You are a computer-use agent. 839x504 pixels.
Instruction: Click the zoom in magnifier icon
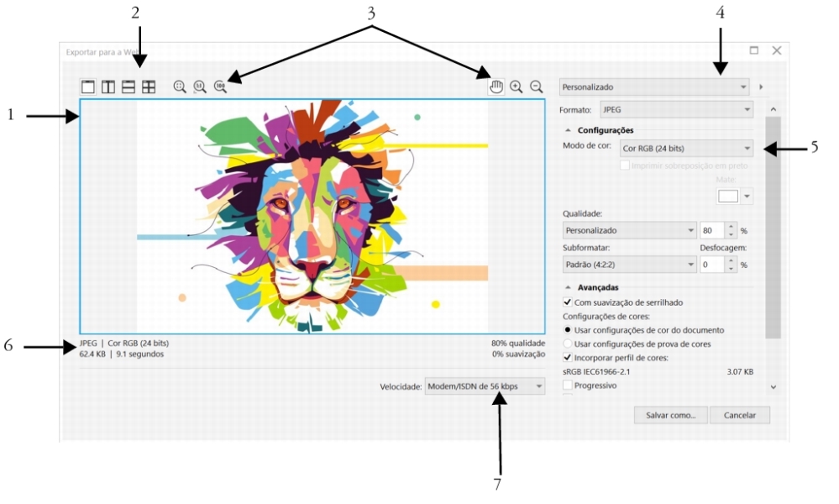tap(517, 87)
